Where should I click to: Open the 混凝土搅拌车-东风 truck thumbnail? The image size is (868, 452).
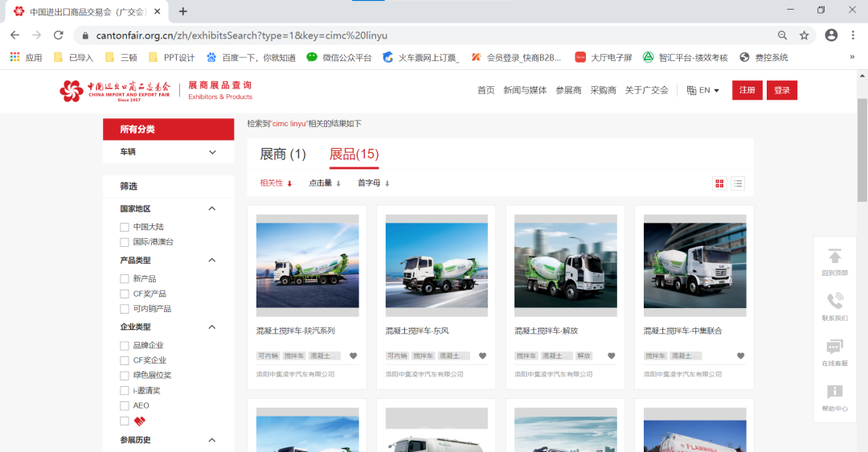pyautogui.click(x=436, y=265)
